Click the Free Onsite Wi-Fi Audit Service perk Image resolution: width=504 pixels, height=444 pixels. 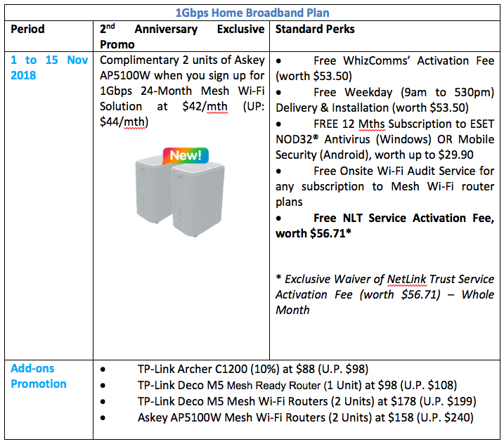point(384,187)
